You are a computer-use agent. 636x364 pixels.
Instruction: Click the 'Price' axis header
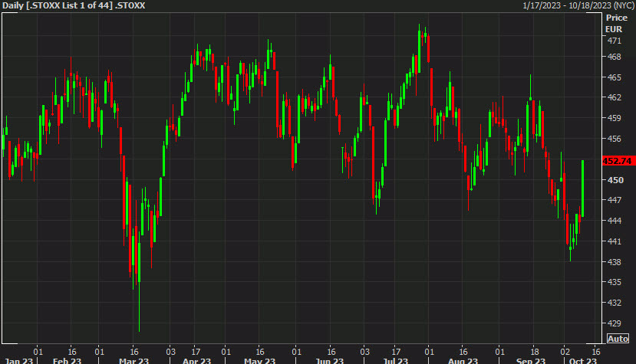pos(617,18)
